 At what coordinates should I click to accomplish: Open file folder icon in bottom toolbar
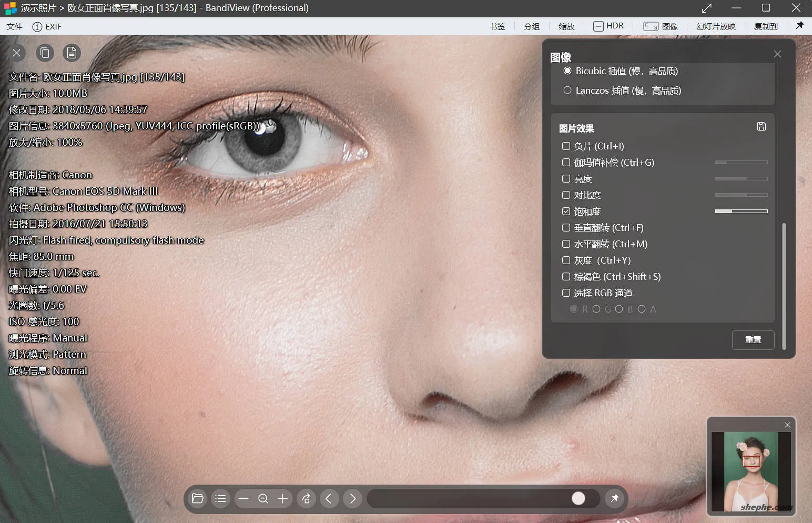[198, 498]
